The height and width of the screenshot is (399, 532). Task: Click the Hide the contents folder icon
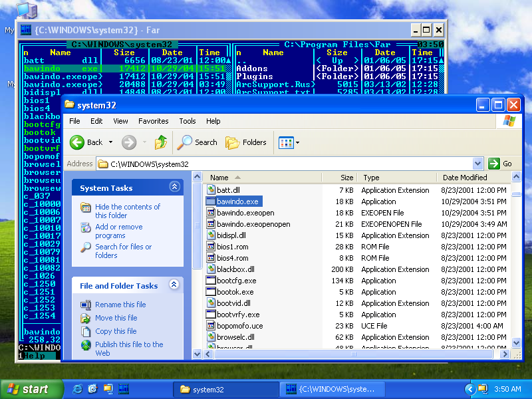click(86, 207)
